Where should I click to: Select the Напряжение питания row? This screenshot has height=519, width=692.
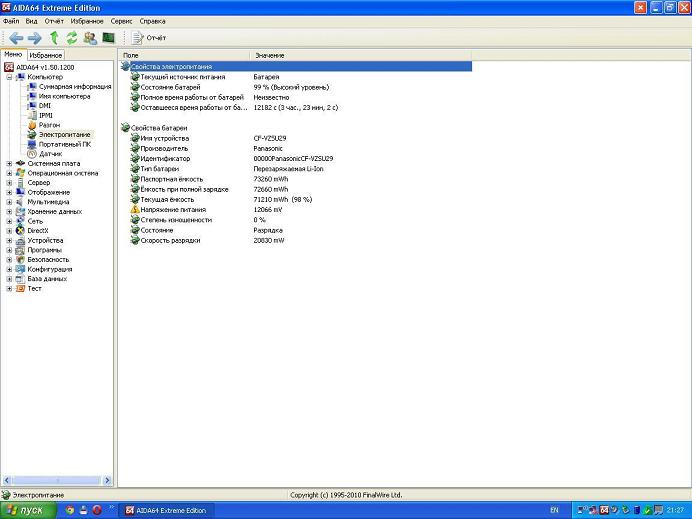(175, 209)
